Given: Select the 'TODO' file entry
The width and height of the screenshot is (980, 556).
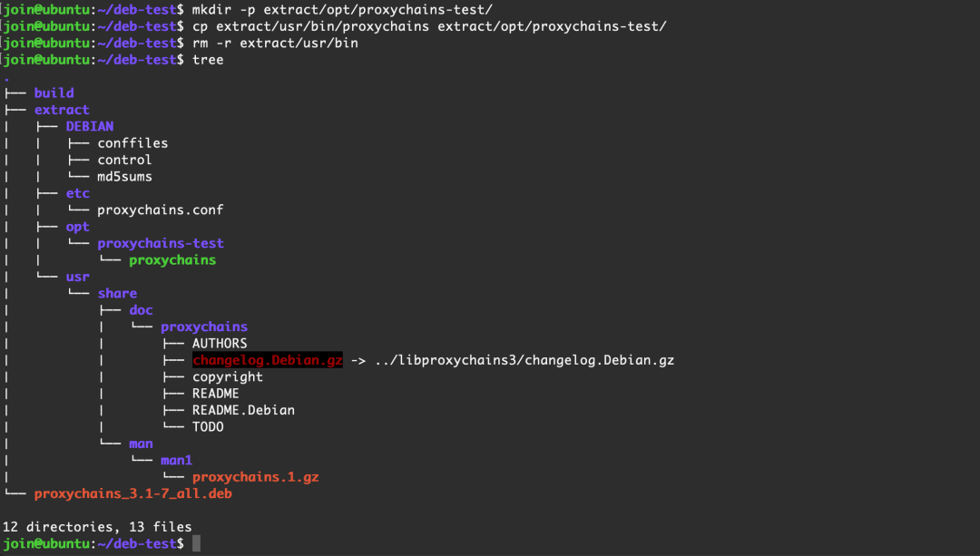Looking at the screenshot, I should coord(208,426).
